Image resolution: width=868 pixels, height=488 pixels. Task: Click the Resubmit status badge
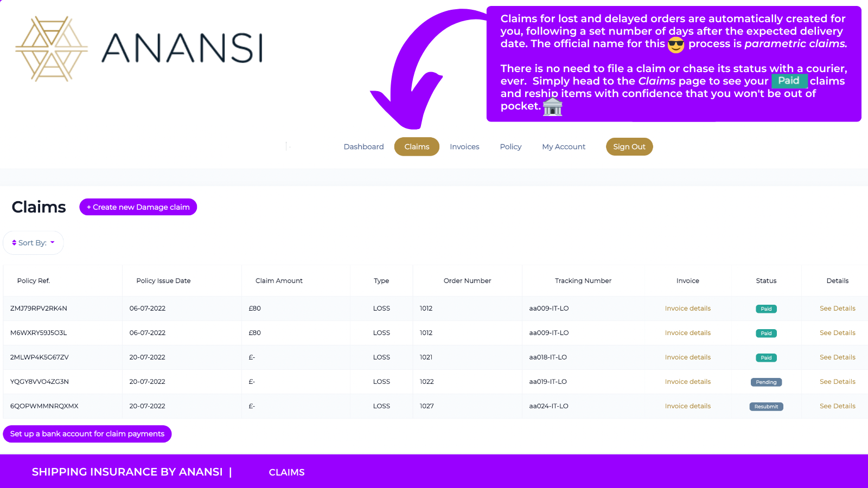pyautogui.click(x=766, y=407)
